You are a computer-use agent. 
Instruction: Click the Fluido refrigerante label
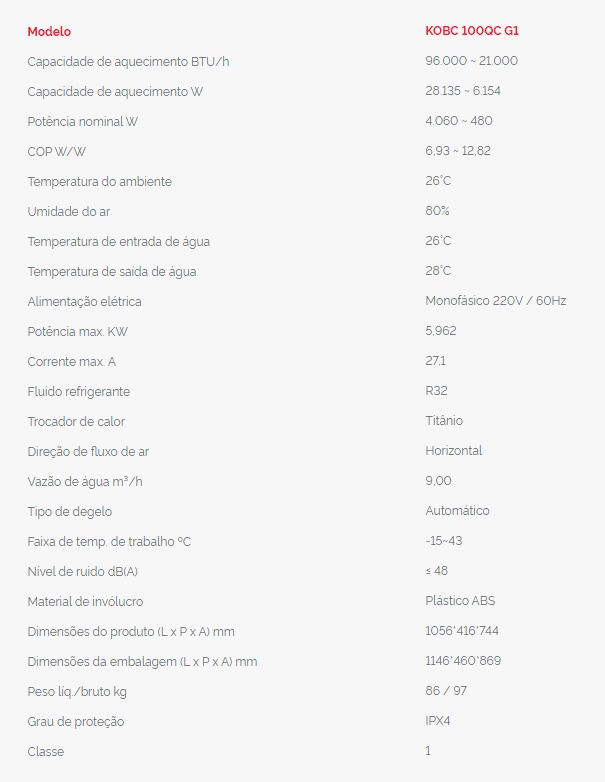(x=78, y=391)
